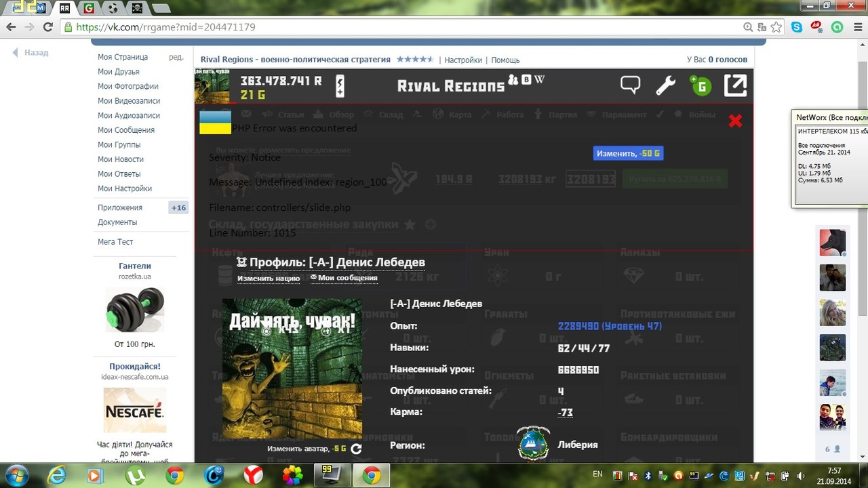Go back with browser back arrow
Image resolution: width=868 pixels, height=488 pixels.
(x=11, y=27)
